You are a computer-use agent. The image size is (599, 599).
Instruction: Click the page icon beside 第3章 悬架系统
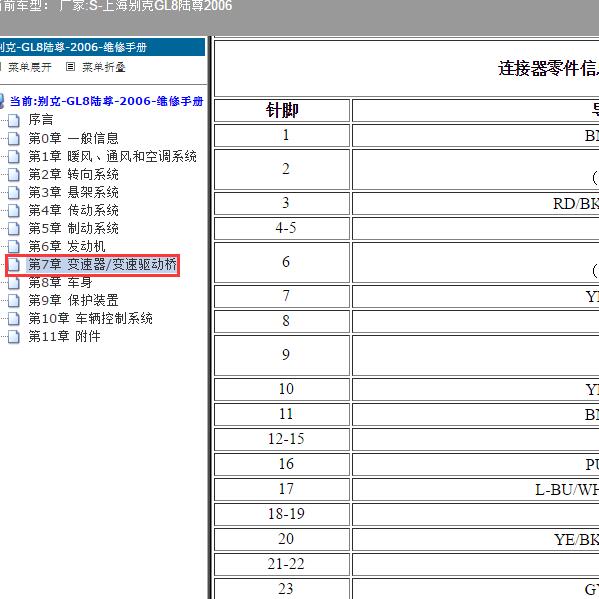coord(14,193)
